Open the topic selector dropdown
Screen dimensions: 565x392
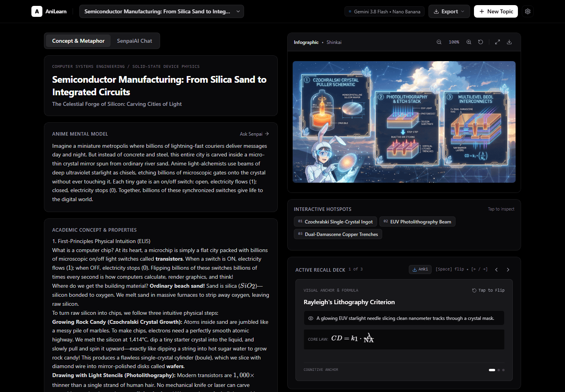pyautogui.click(x=162, y=11)
